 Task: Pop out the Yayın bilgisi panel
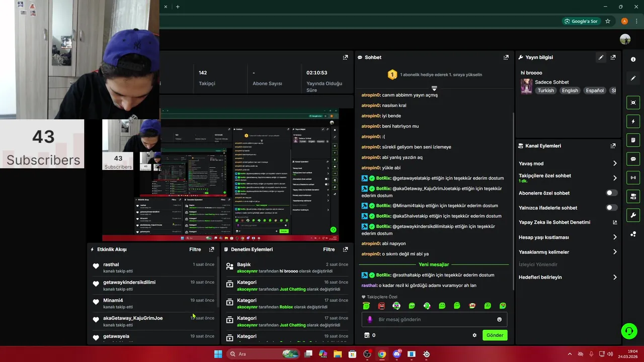(613, 57)
